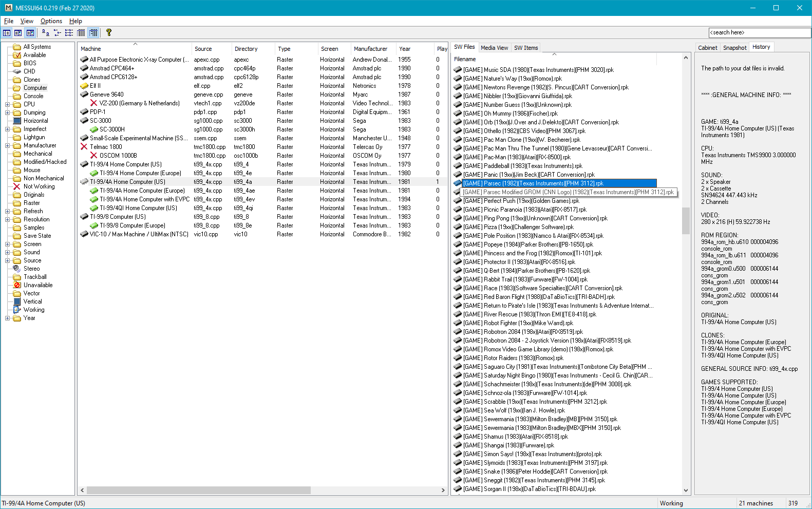This screenshot has width=812, height=509.
Task: Click the Parsec rpk file icon
Action: coord(458,183)
